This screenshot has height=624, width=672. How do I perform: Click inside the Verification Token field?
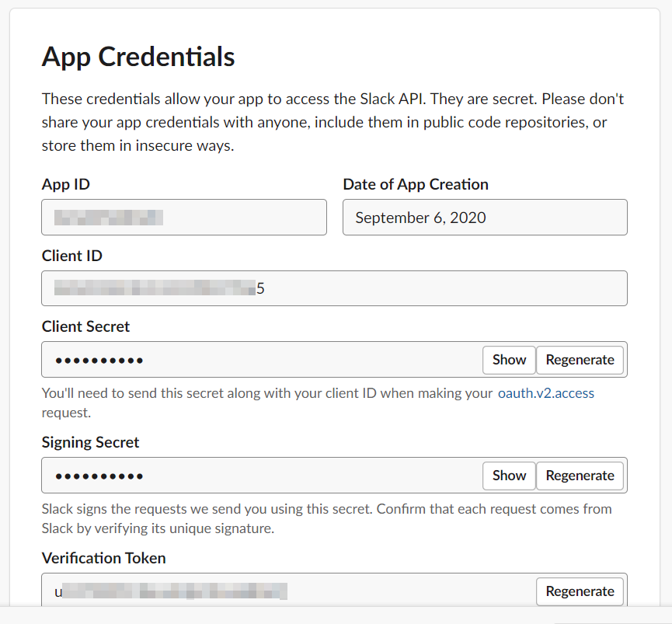point(288,590)
